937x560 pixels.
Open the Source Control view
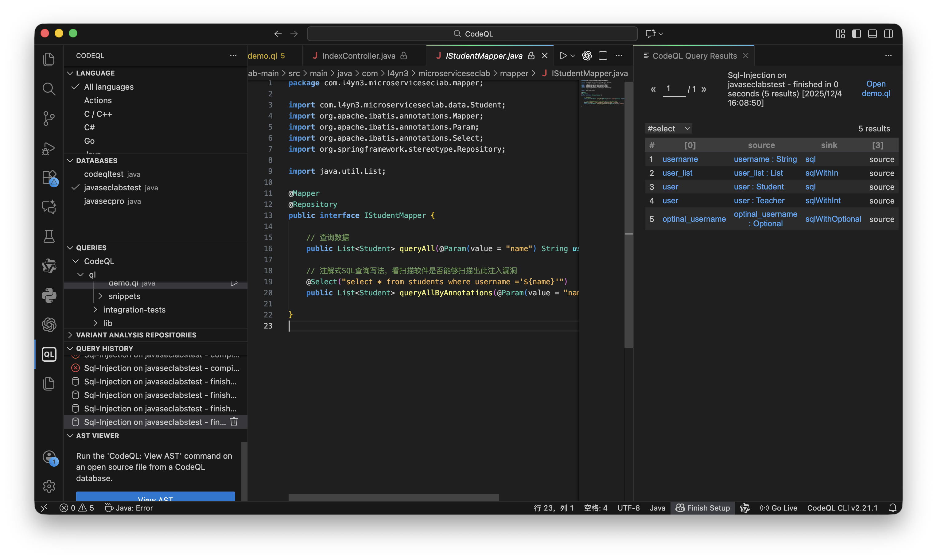click(49, 119)
